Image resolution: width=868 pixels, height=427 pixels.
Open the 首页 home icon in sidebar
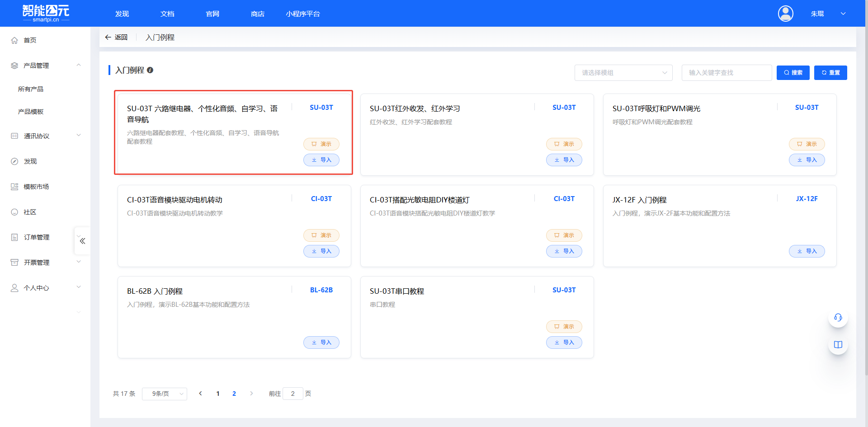(14, 40)
